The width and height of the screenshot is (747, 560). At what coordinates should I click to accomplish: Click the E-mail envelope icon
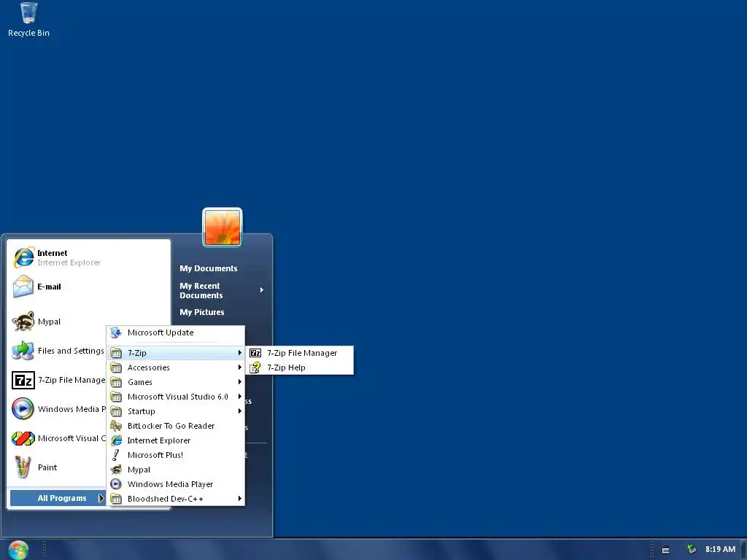[x=23, y=287]
